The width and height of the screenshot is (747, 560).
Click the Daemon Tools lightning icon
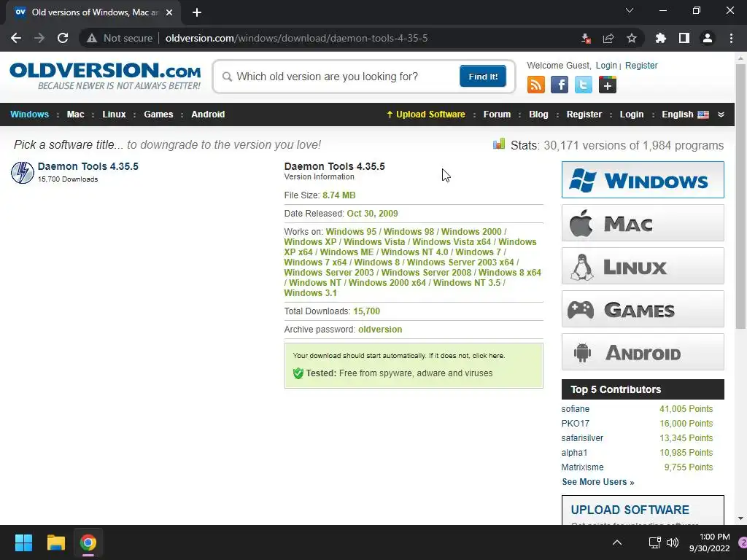point(23,172)
